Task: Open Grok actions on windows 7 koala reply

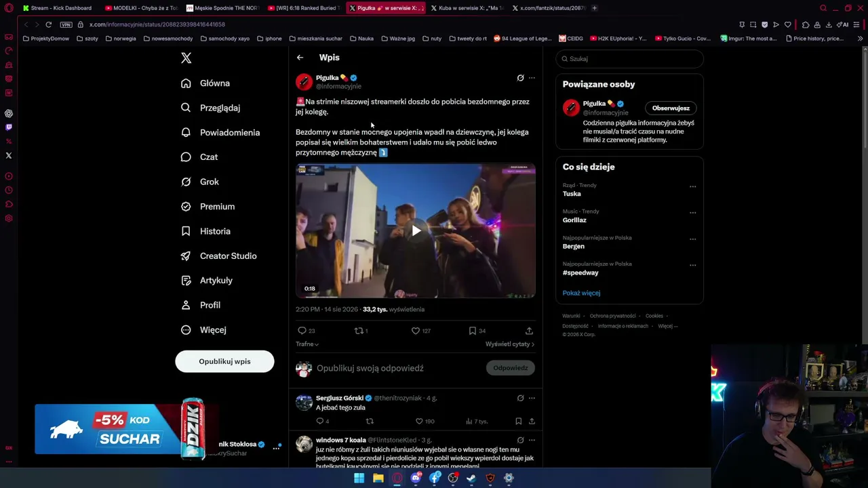Action: (520, 440)
